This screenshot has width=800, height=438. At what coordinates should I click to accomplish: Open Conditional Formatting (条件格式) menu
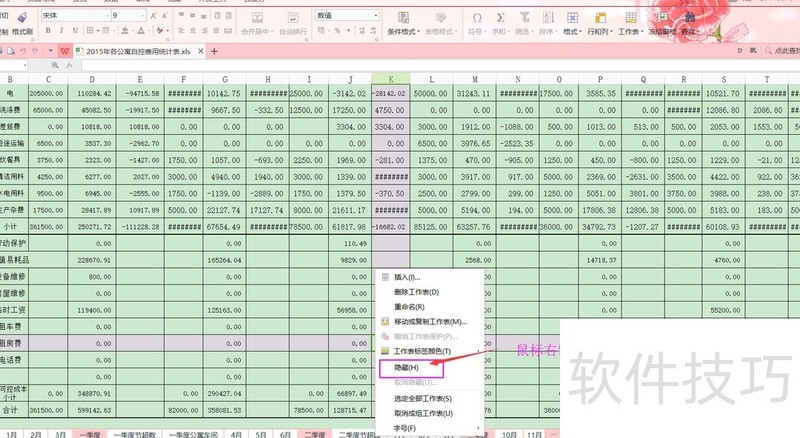[x=403, y=23]
